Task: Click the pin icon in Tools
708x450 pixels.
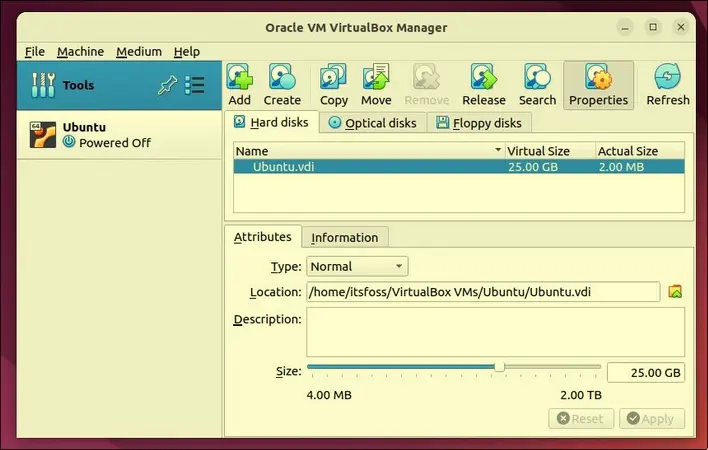Action: (x=167, y=86)
